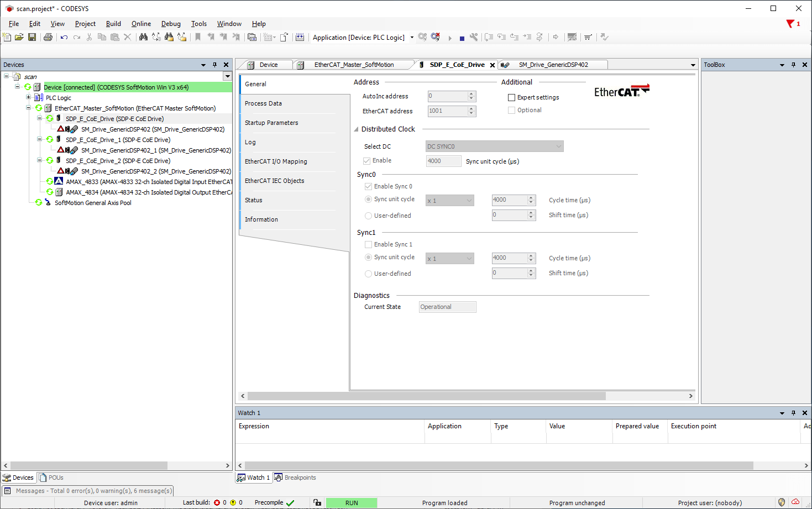The height and width of the screenshot is (509, 812).
Task: Close the SDP_E_CoE_Drive editor tab
Action: click(493, 65)
